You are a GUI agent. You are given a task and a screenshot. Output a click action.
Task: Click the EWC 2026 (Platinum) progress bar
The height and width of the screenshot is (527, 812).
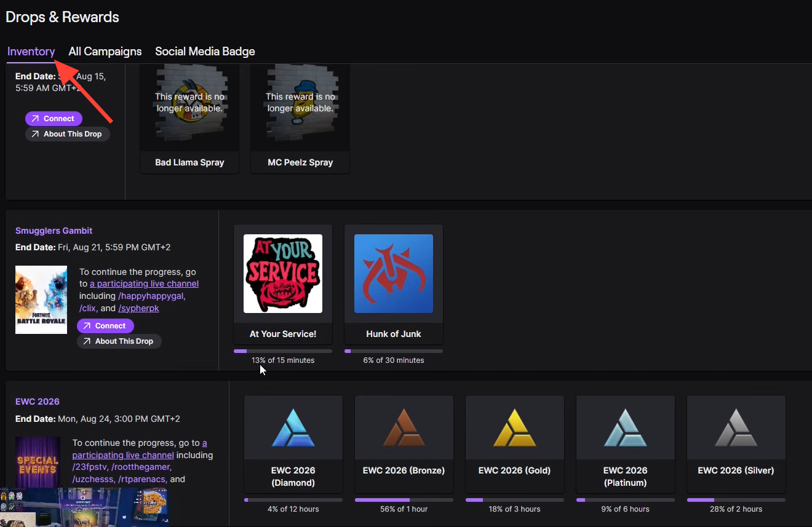(626, 500)
